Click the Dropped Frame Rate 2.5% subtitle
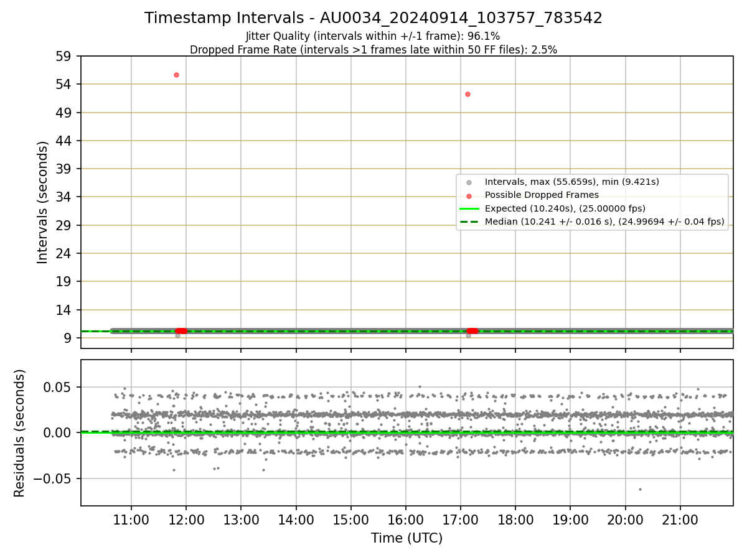The image size is (747, 560). point(373,49)
